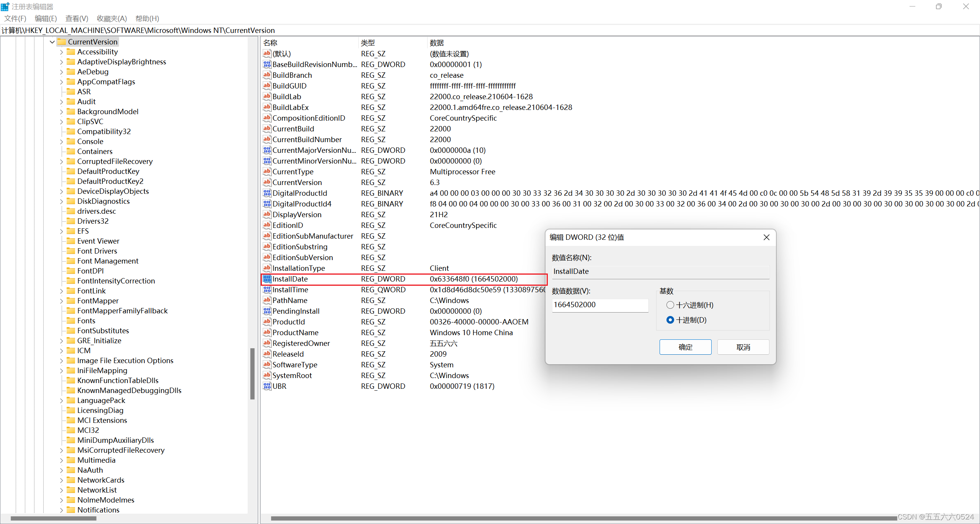Open the 编辑(E) menu
Image resolution: width=980 pixels, height=524 pixels.
click(x=46, y=18)
